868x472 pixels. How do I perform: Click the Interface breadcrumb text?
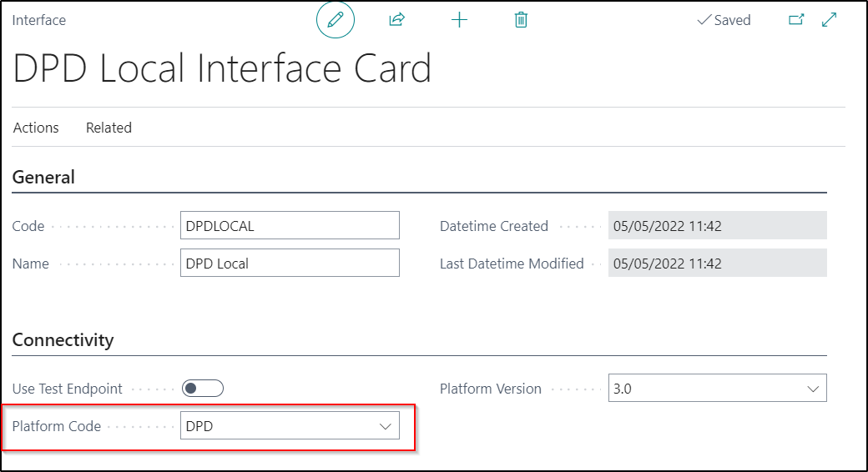pyautogui.click(x=38, y=21)
